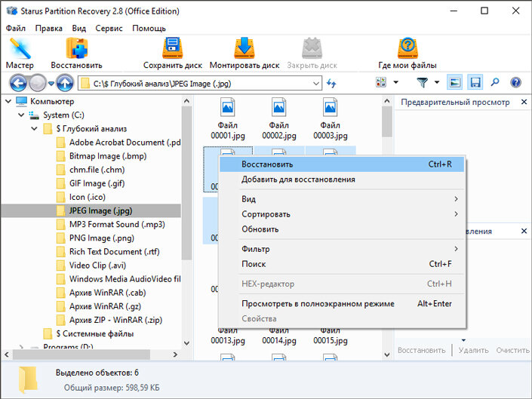
Task: Click Очистить in recovery list panel
Action: pos(512,350)
